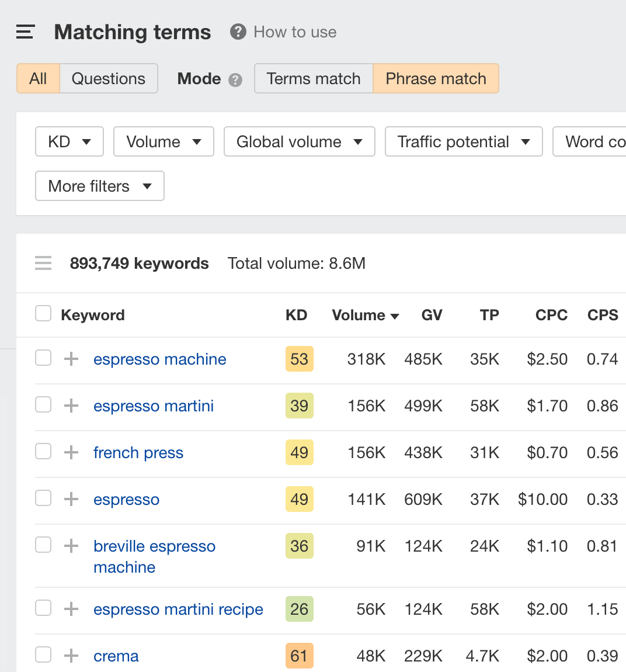Add espresso machine keyword with plus icon

point(71,359)
